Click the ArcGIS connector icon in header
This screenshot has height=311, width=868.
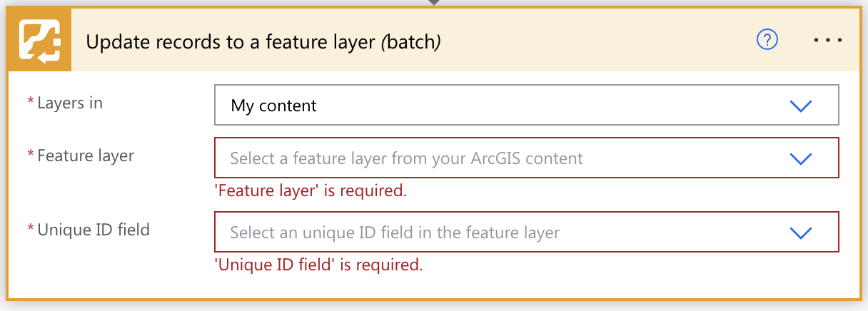[x=39, y=41]
